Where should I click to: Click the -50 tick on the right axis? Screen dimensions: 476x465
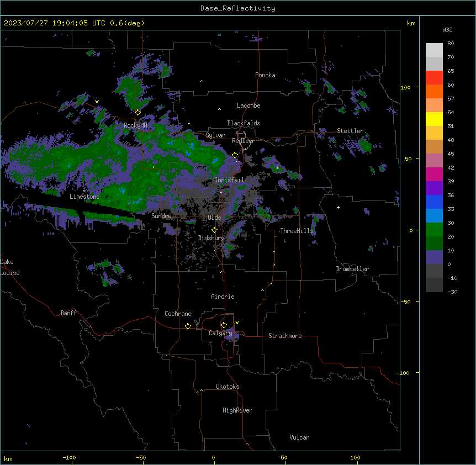(405, 302)
